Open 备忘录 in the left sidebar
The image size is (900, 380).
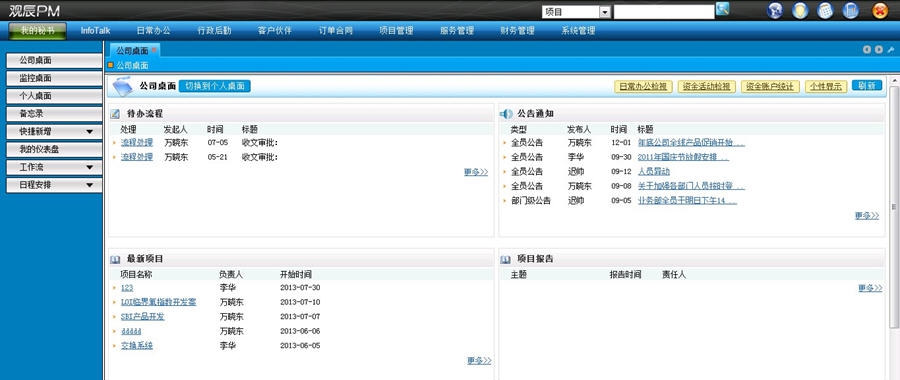tap(54, 114)
